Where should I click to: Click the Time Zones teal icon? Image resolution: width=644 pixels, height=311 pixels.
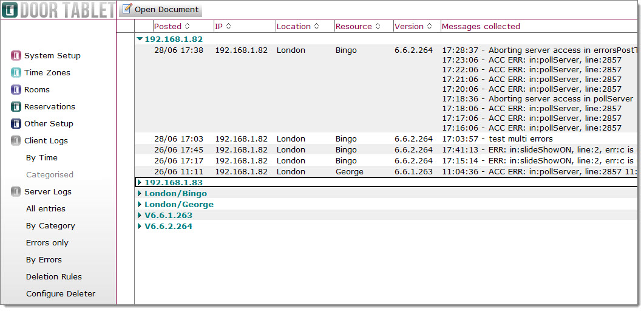16,73
